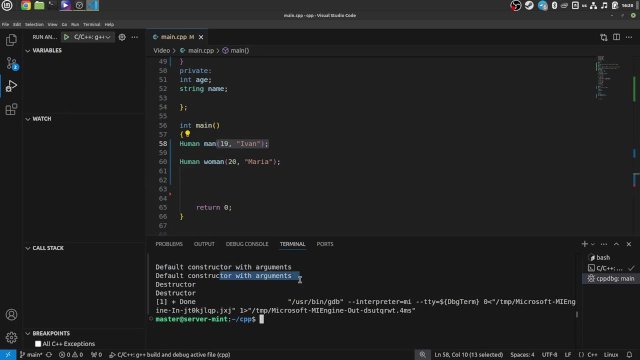Switch to the OUTPUT tab
The width and height of the screenshot is (640, 360).
204,244
